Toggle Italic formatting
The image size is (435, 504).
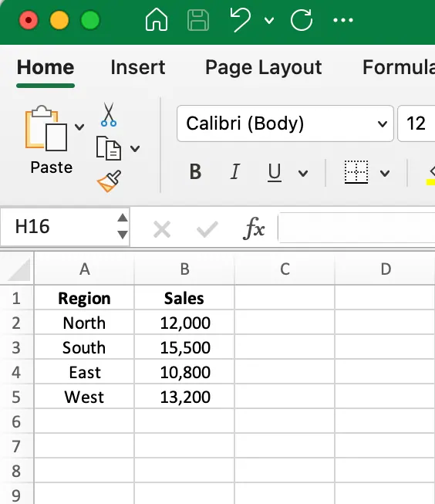click(x=234, y=171)
